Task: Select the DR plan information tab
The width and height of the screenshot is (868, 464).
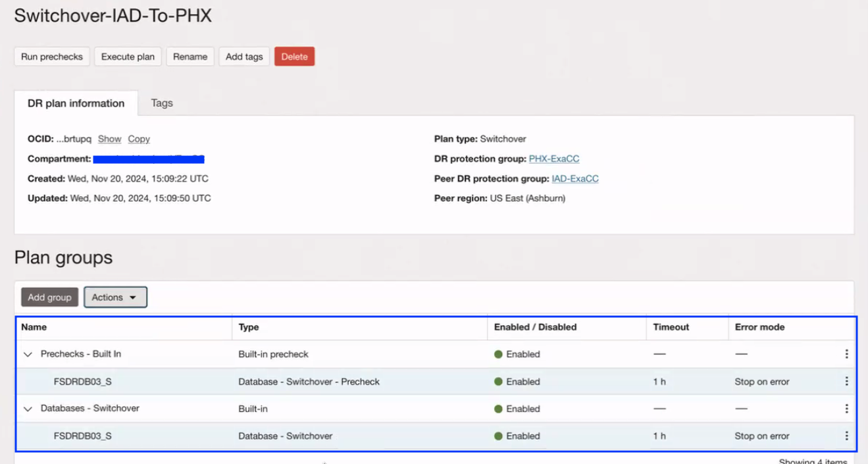Action: tap(76, 103)
